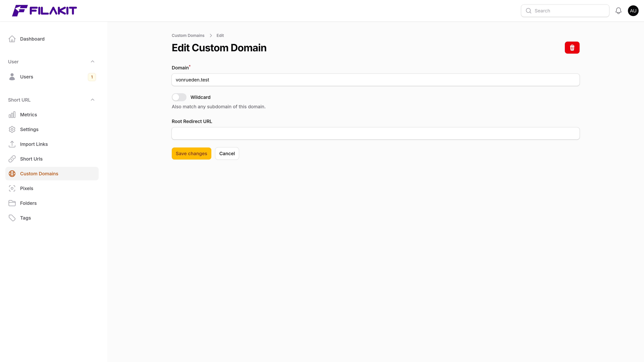The image size is (644, 362).
Task: Toggle the Wildcard switch
Action: 179,97
